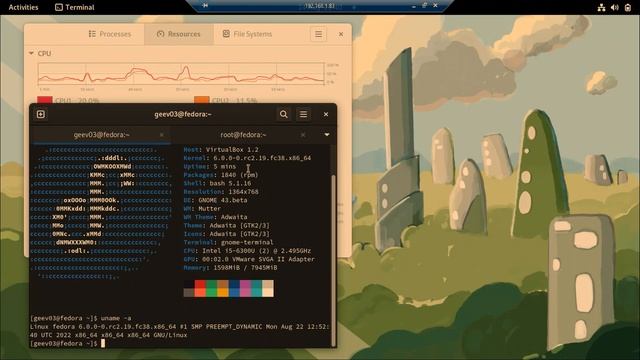Restore the remote session window via connection bar

(424, 5)
